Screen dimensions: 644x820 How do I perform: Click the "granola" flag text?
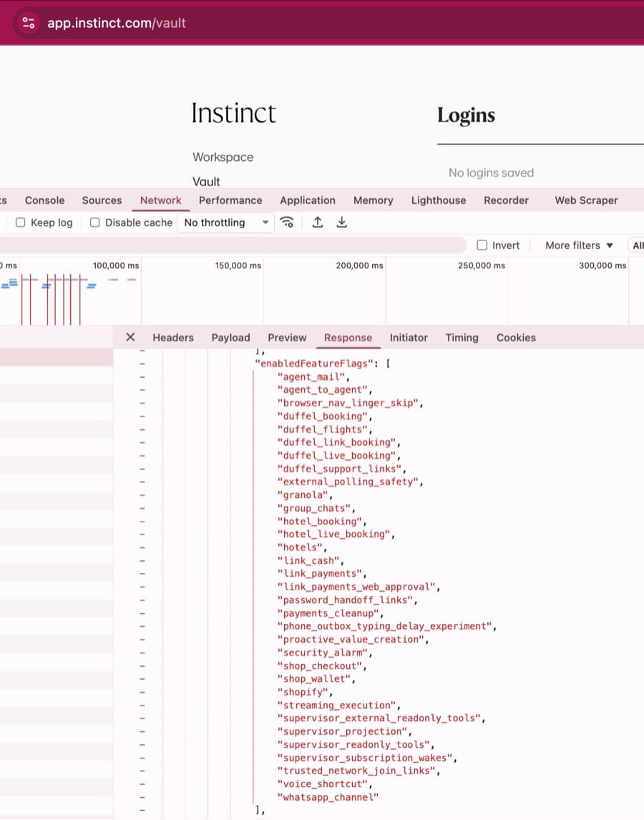[x=303, y=494]
